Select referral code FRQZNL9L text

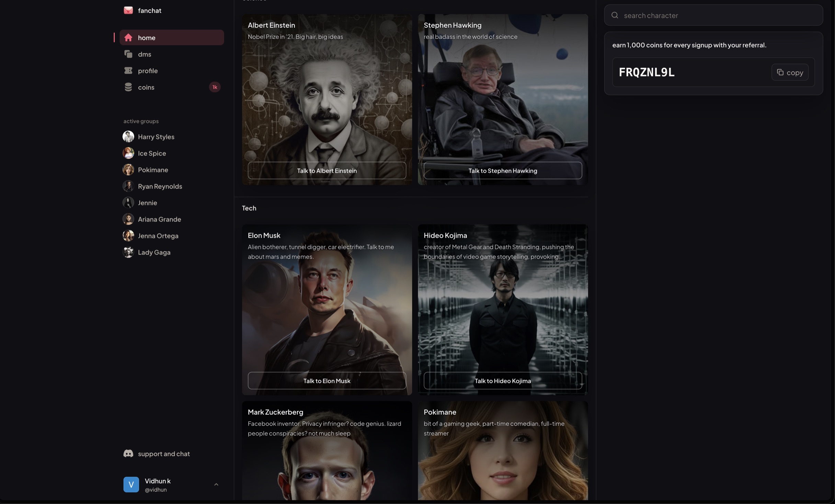[647, 72]
